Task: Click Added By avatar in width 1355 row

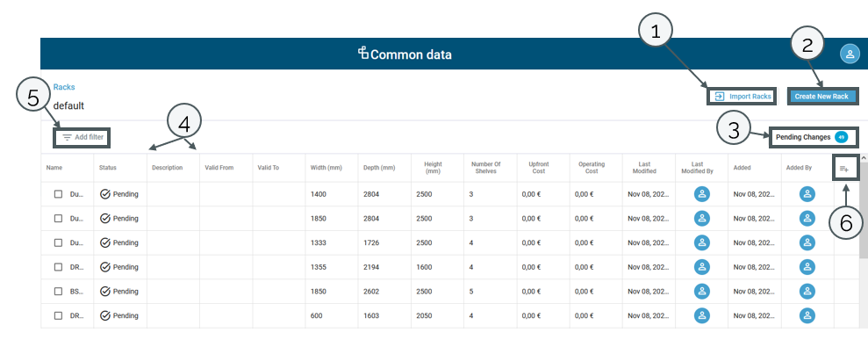Action: [807, 267]
